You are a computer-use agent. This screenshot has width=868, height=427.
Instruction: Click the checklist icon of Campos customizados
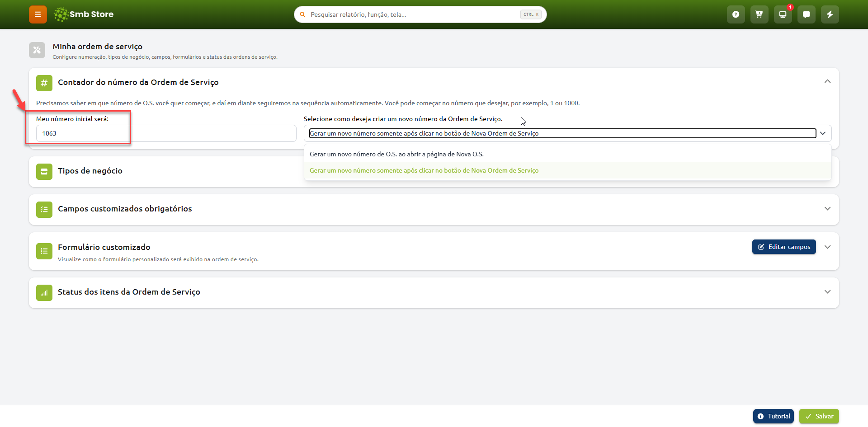tap(44, 210)
